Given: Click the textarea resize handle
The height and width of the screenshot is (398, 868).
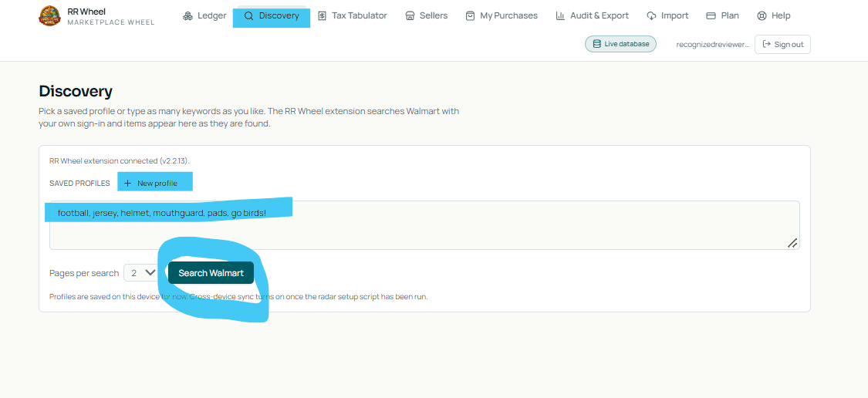Looking at the screenshot, I should click(792, 242).
